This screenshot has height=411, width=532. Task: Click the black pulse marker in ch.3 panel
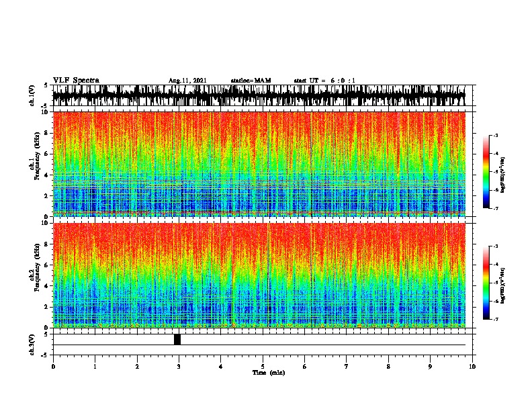pos(177,339)
